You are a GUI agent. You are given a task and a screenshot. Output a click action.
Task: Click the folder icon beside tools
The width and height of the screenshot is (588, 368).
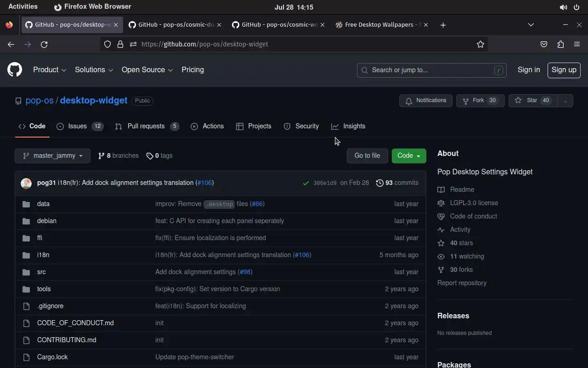[x=26, y=289]
